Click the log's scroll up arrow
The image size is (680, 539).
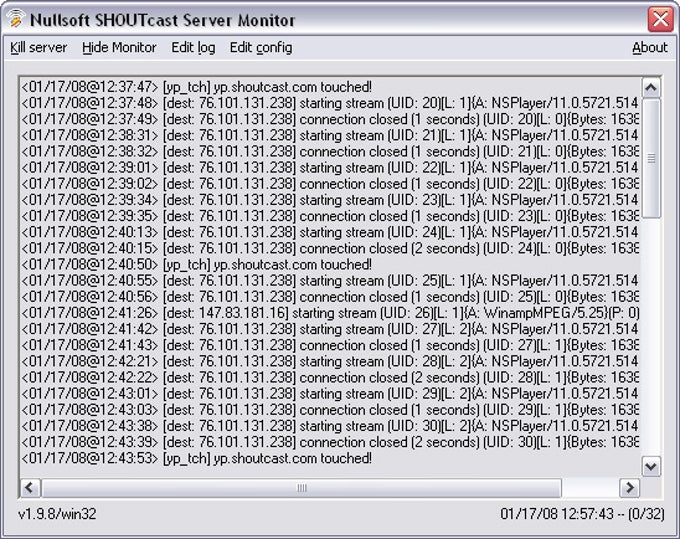(651, 88)
